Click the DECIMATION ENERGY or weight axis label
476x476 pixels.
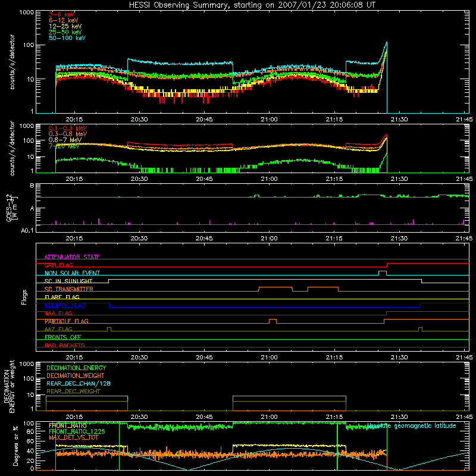click(9, 386)
